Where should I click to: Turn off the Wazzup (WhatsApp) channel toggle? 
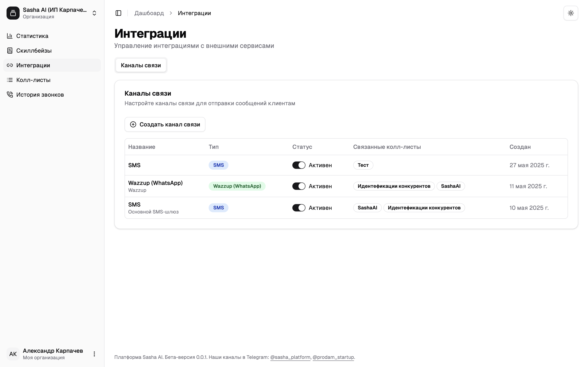(x=299, y=186)
